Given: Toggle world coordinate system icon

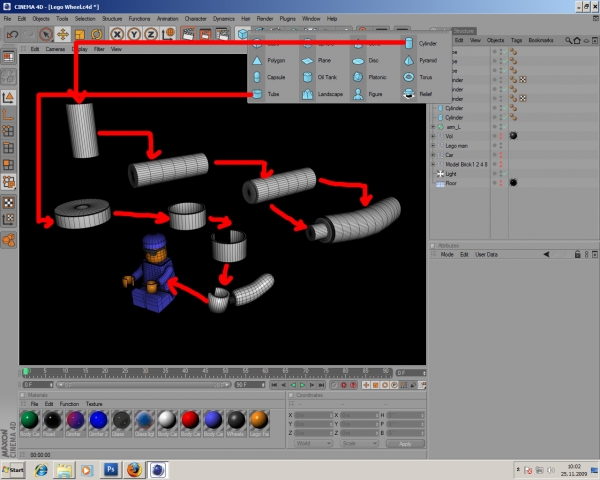Looking at the screenshot, I should (168, 34).
